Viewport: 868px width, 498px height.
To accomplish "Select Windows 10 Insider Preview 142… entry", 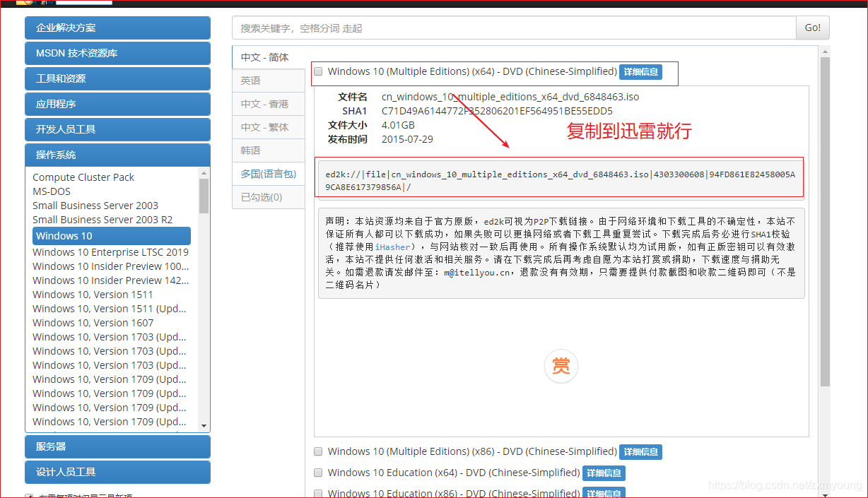I will click(111, 280).
